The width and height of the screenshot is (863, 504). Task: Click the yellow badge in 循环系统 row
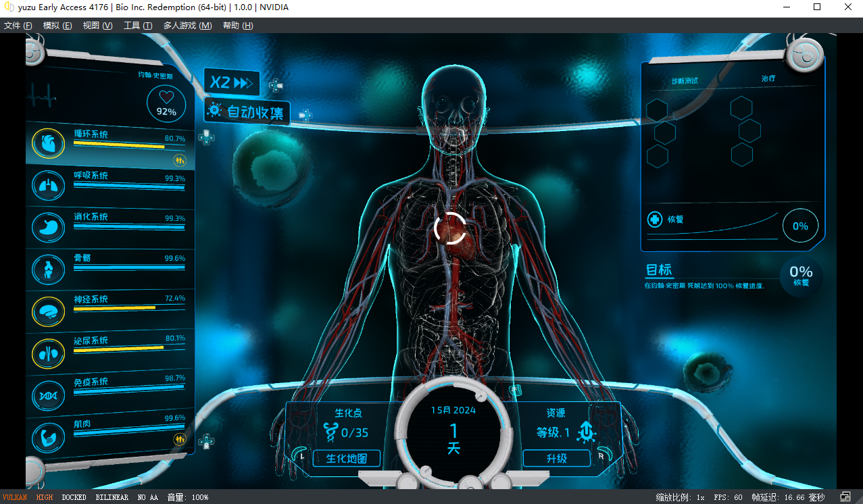[179, 160]
